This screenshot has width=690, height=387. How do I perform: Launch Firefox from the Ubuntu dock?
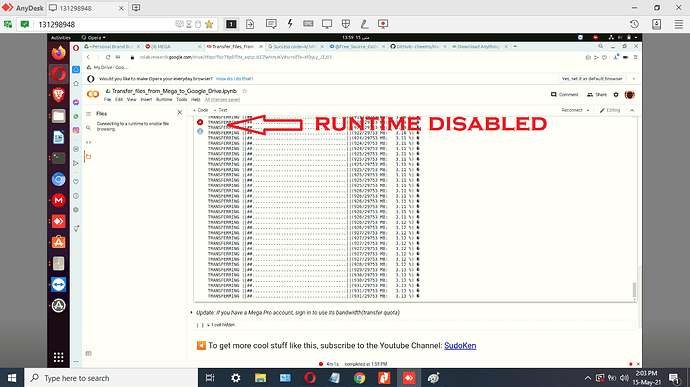pos(59,53)
